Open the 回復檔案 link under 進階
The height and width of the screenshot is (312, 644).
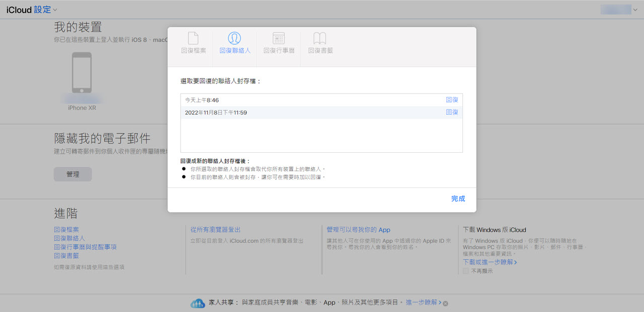point(66,230)
